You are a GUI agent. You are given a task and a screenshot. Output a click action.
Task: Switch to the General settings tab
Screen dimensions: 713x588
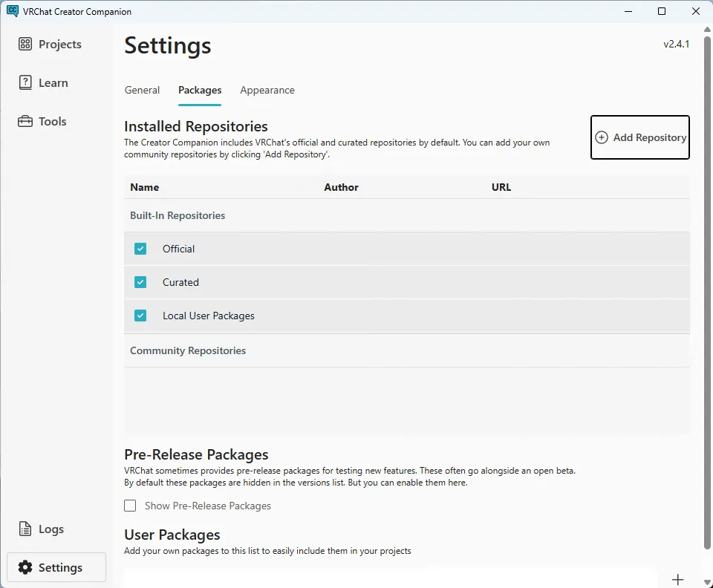142,90
